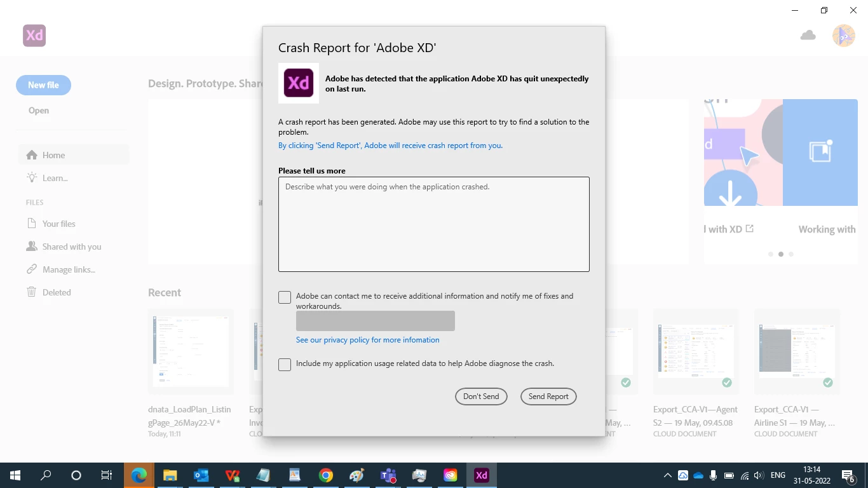Open the privacy policy link
This screenshot has height=488, width=868.
367,340
